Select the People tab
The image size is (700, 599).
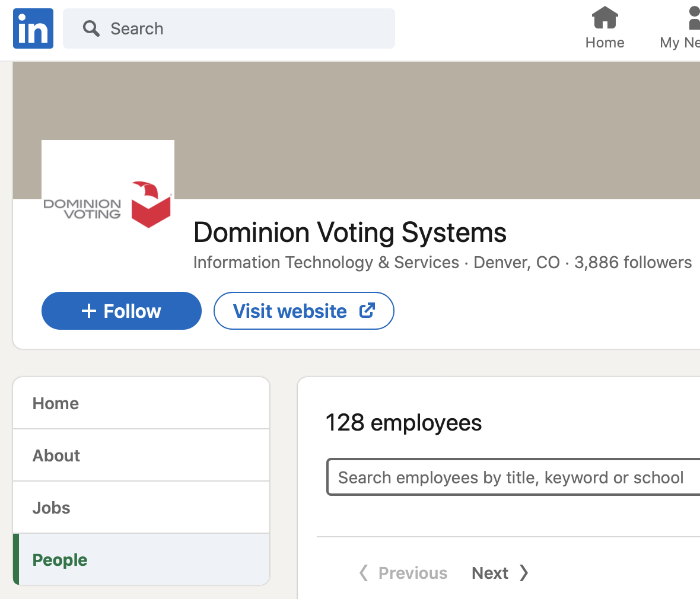141,559
